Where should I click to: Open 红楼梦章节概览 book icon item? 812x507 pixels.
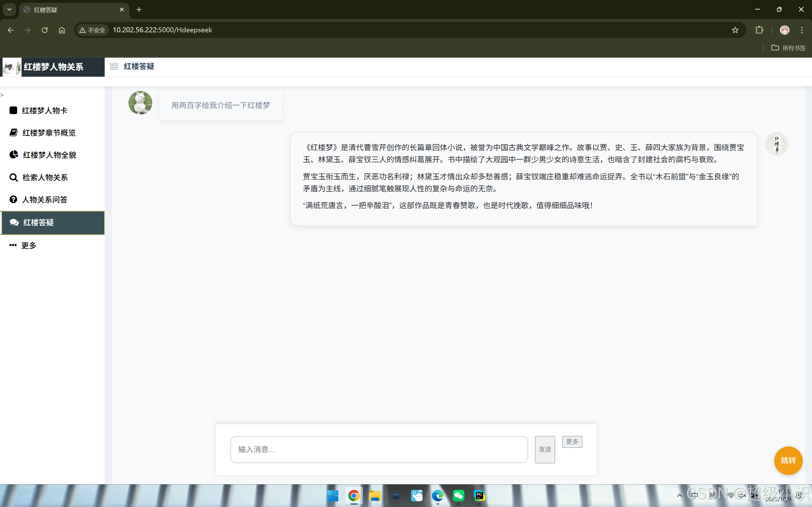click(x=49, y=133)
